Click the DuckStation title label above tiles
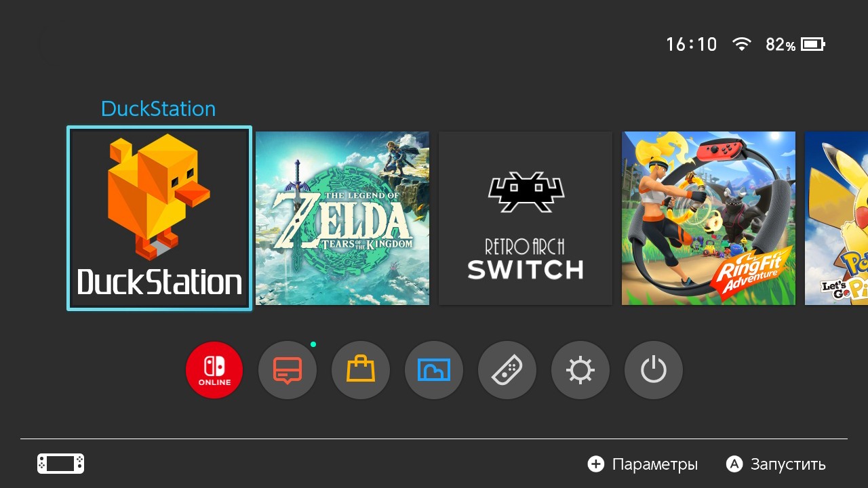Image resolution: width=868 pixels, height=488 pixels. click(x=158, y=108)
